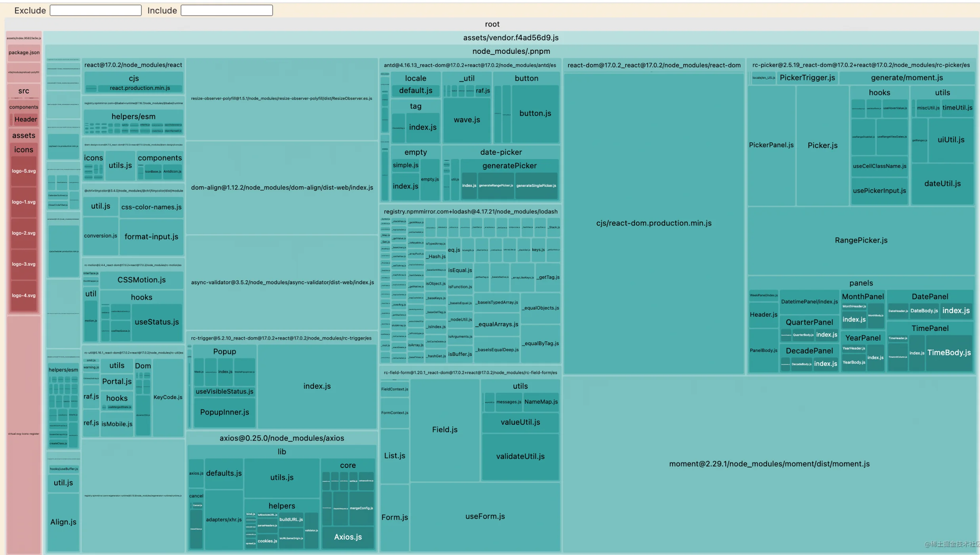Click the _equalByTag.js block
980x555 pixels.
(x=540, y=344)
